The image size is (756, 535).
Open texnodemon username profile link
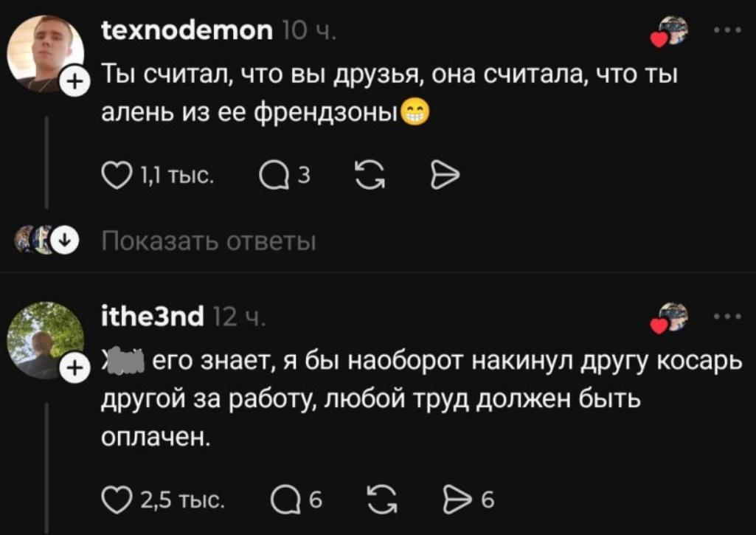click(187, 31)
